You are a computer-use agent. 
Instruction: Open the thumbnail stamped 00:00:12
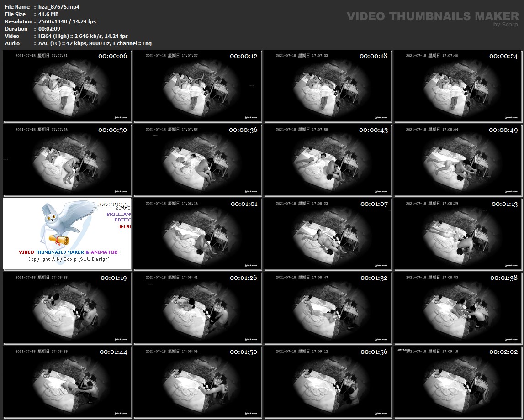(x=197, y=86)
